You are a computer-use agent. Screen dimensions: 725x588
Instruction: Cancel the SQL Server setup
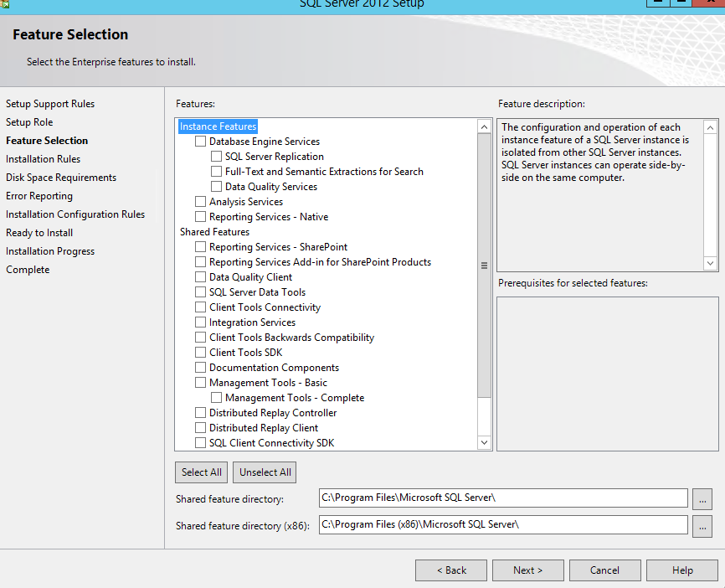tap(604, 570)
